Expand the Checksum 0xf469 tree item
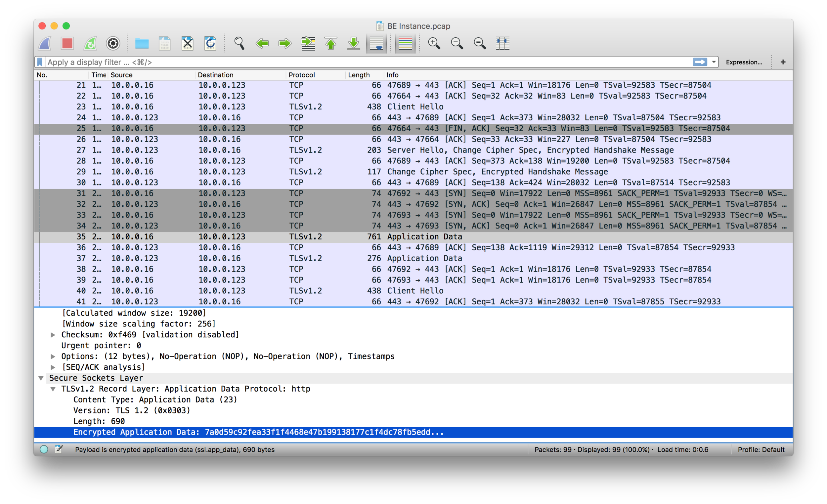 [53, 335]
